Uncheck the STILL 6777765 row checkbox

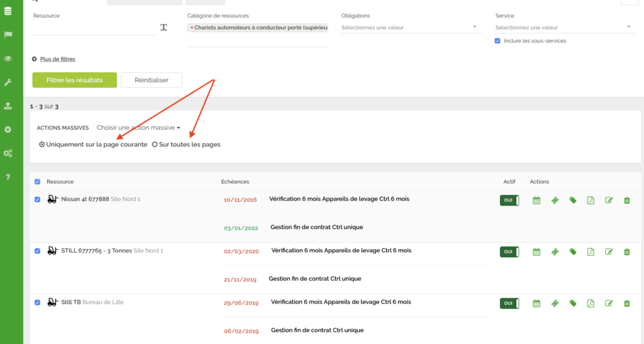pyautogui.click(x=37, y=251)
